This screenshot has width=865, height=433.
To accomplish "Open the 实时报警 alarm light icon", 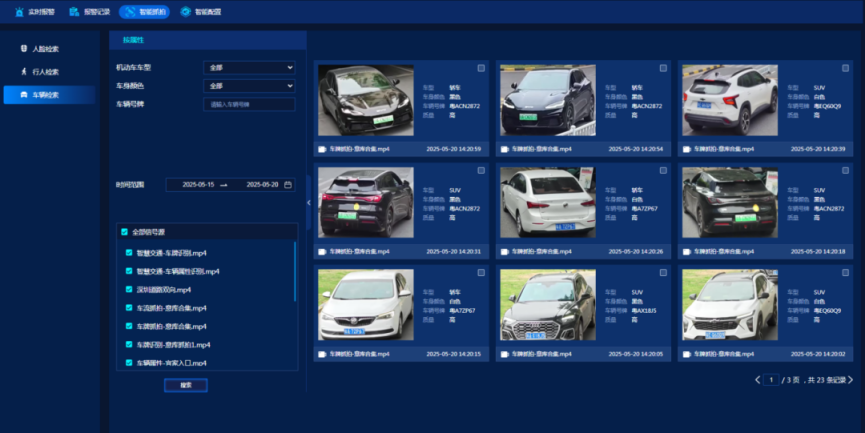I will [21, 12].
